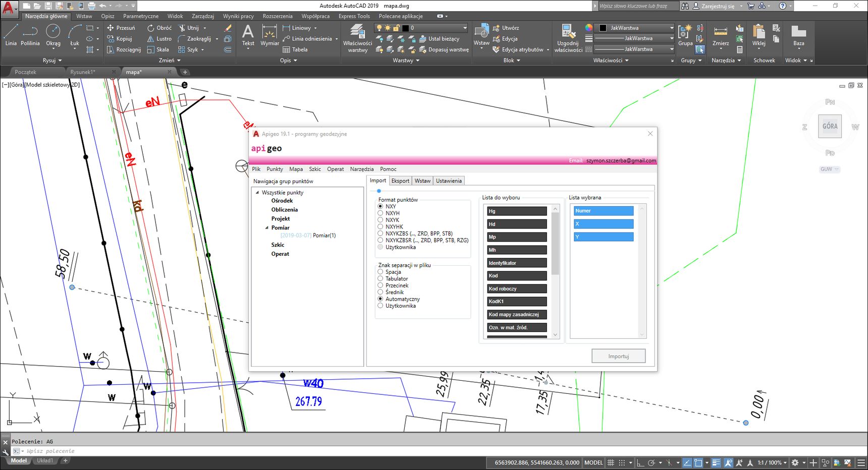Select the Linia (line) tool
868x470 pixels.
(11, 35)
